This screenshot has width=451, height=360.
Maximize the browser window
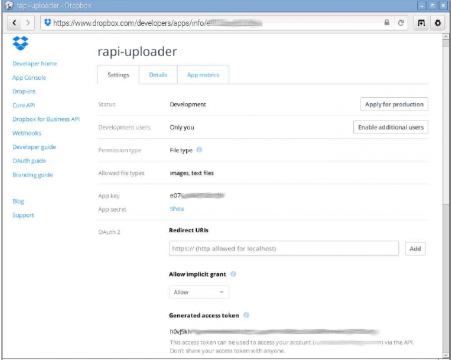coord(433,6)
